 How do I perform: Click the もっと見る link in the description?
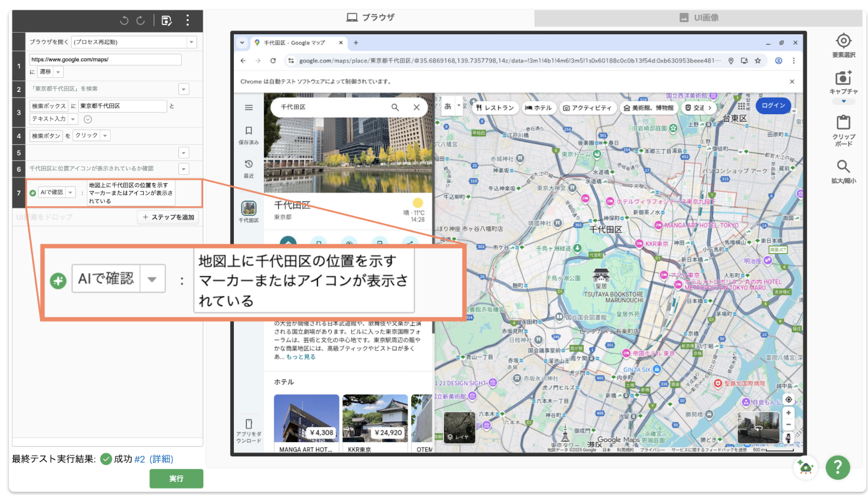pos(301,357)
